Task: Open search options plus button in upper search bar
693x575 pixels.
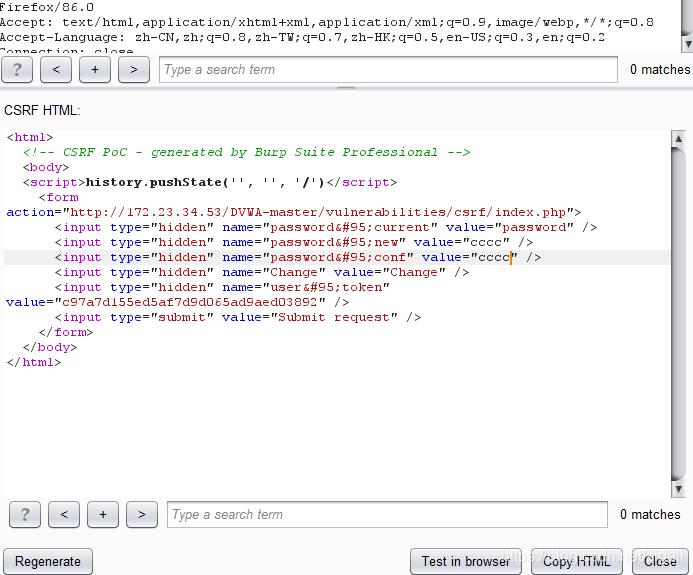Action: [x=95, y=69]
